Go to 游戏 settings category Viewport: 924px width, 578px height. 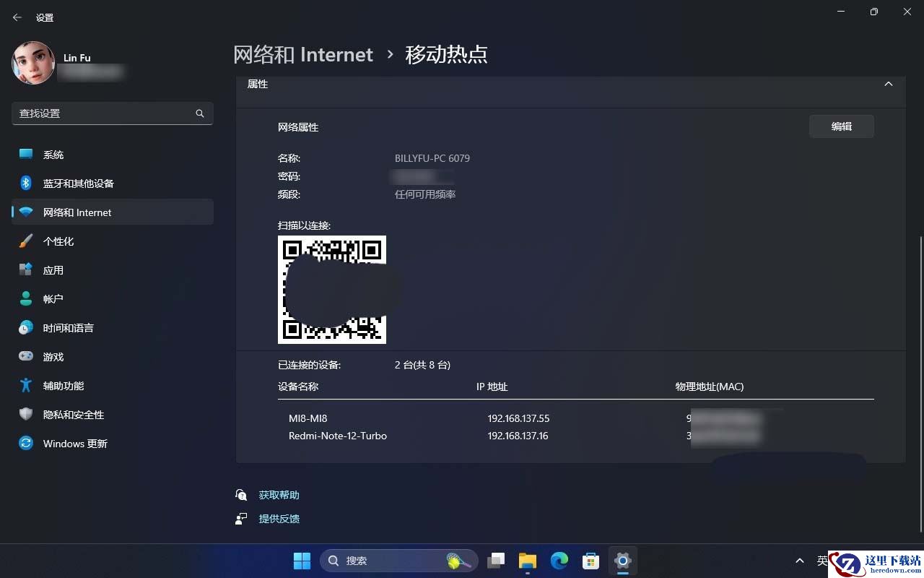pyautogui.click(x=113, y=357)
